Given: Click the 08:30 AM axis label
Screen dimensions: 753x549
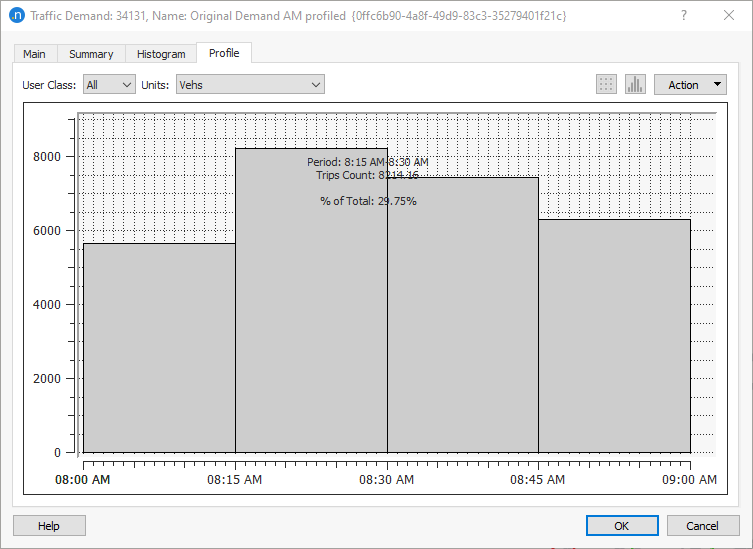Looking at the screenshot, I should (x=387, y=479).
